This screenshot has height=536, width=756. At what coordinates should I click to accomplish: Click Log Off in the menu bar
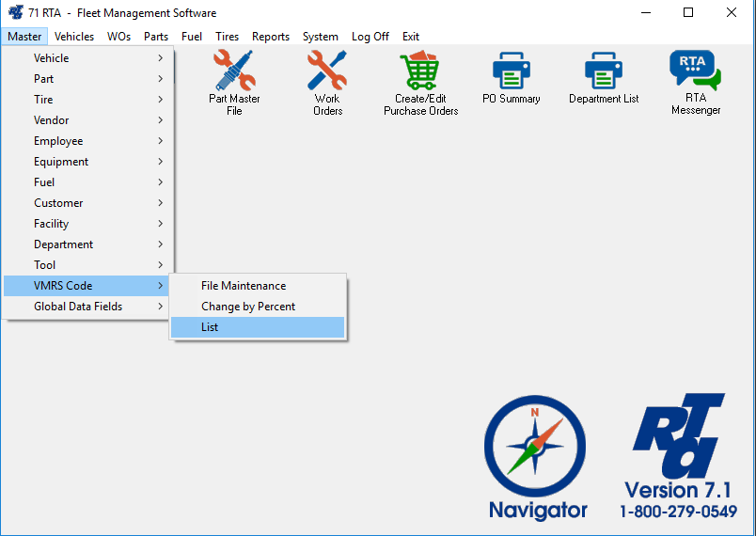click(370, 37)
